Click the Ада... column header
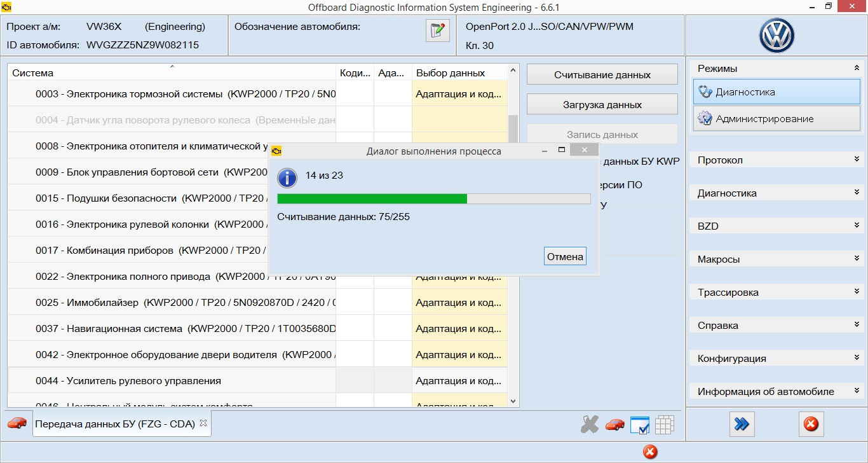The height and width of the screenshot is (463, 868). click(x=393, y=73)
